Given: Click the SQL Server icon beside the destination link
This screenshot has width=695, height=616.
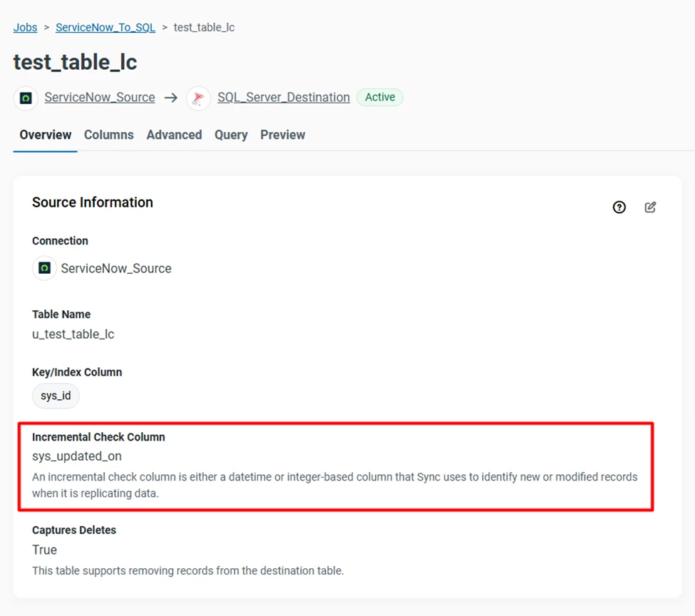Looking at the screenshot, I should pyautogui.click(x=198, y=98).
